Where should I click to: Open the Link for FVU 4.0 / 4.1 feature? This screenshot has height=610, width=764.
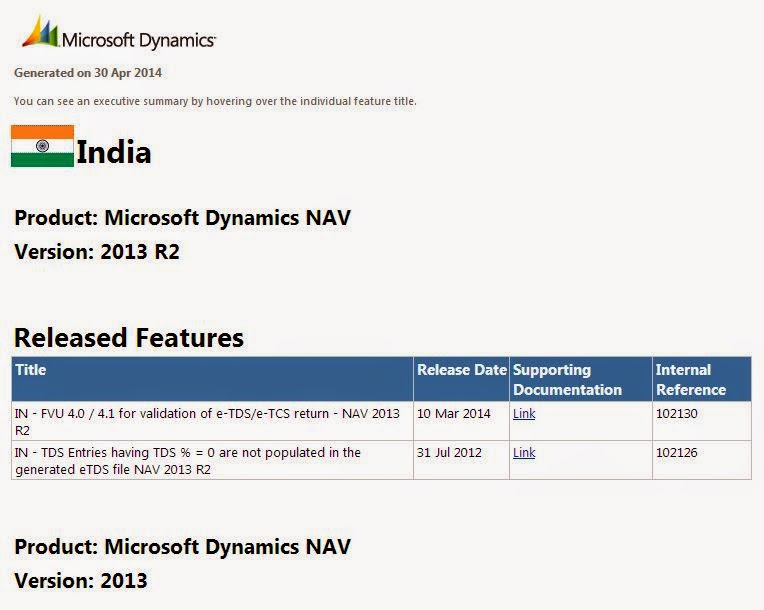(x=524, y=413)
